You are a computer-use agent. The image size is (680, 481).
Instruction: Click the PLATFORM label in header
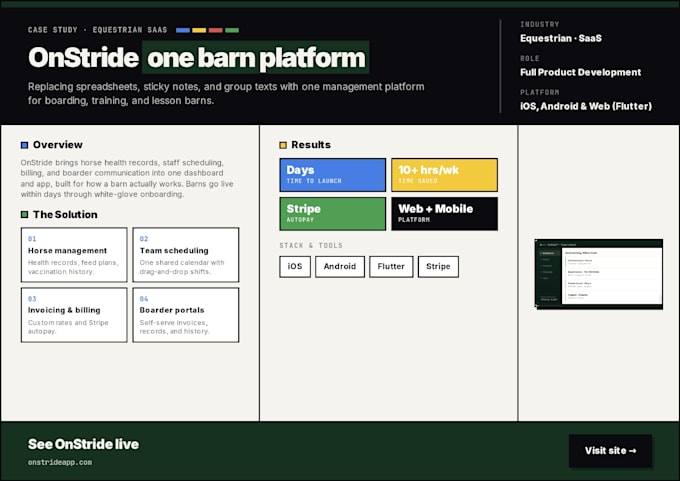tap(539, 92)
